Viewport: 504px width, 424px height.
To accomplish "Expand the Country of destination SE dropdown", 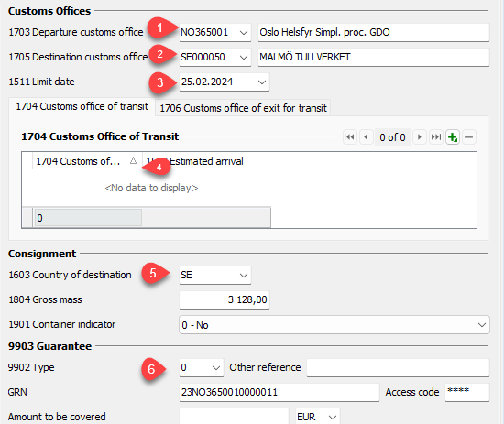I will click(x=244, y=276).
